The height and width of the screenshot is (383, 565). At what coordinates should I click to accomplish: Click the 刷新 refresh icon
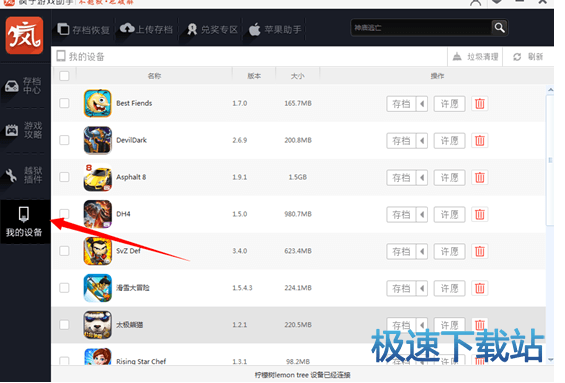[x=517, y=57]
